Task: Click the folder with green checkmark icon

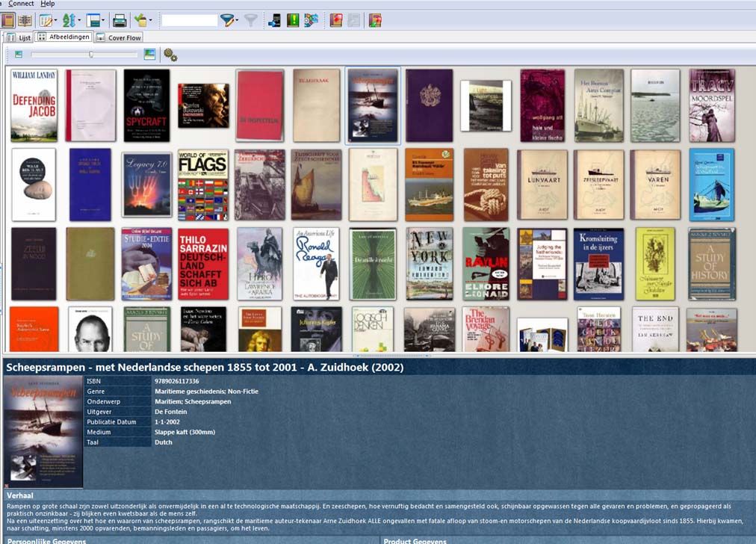Action: point(140,20)
